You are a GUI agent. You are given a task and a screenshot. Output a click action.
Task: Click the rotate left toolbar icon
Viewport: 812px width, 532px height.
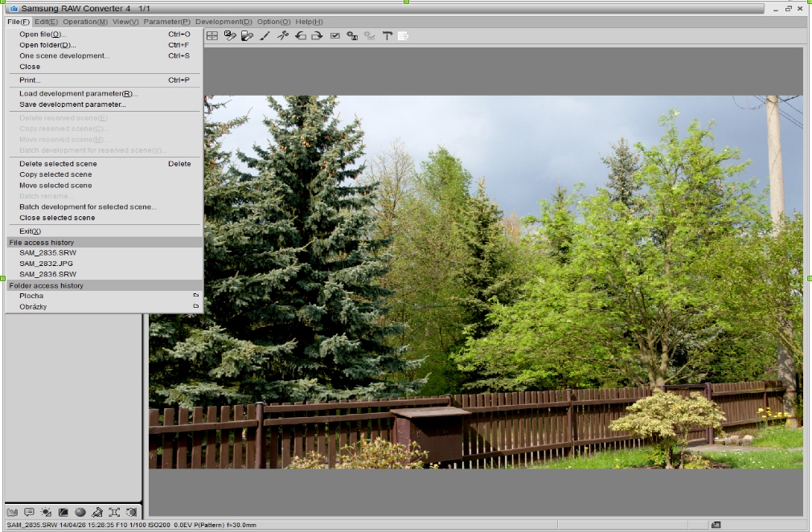coord(300,36)
